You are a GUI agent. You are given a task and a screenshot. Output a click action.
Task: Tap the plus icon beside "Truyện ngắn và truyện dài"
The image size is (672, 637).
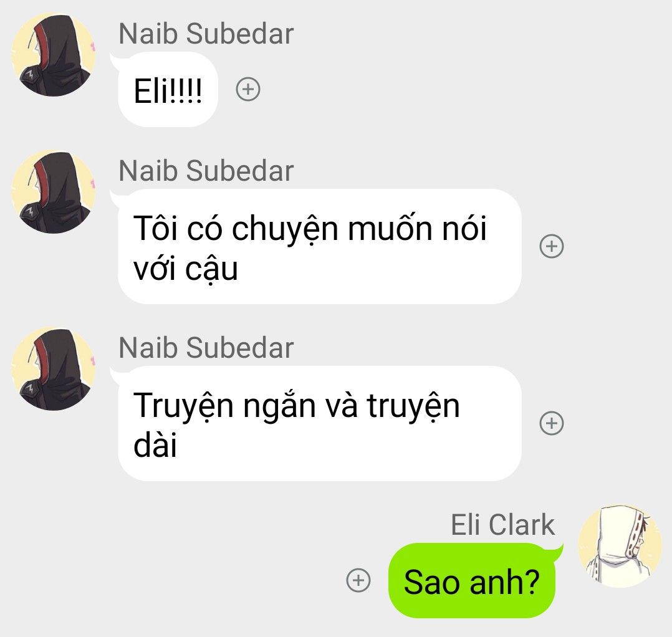click(551, 423)
